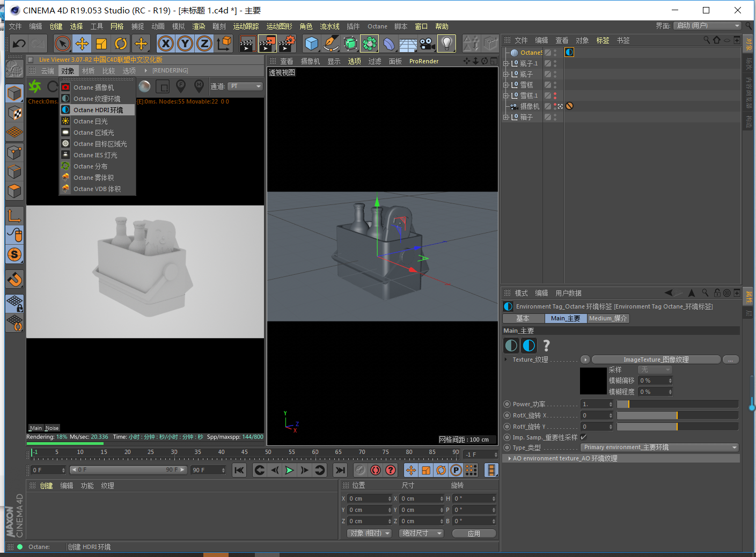Open the 绝对尺寸 size dropdown

[x=421, y=533]
